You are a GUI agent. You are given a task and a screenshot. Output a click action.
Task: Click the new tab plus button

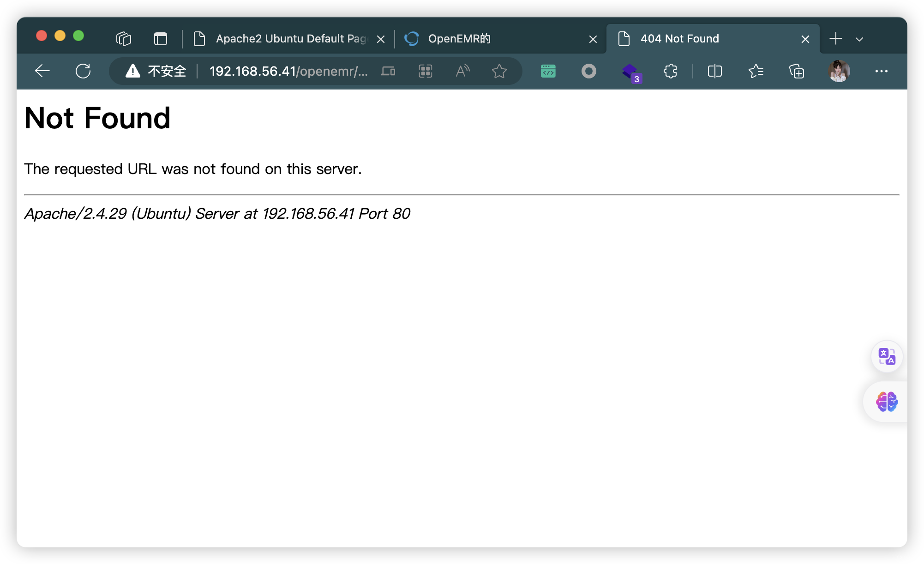click(x=836, y=38)
